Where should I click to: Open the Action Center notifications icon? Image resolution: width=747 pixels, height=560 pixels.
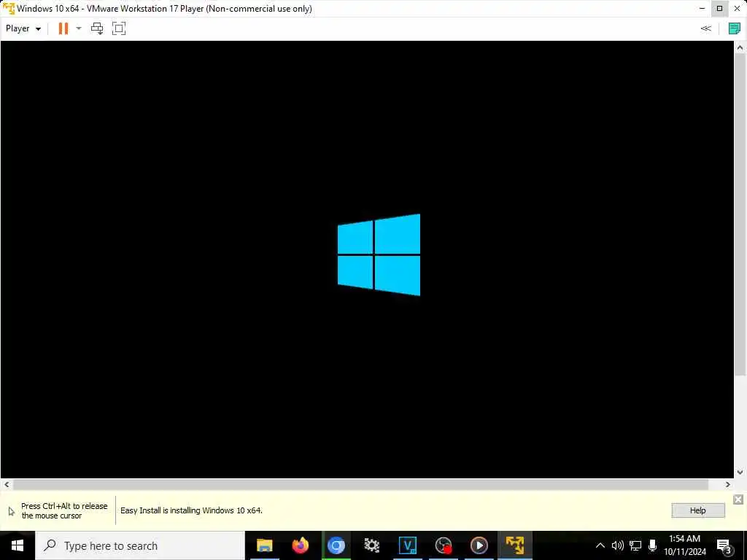tap(724, 545)
